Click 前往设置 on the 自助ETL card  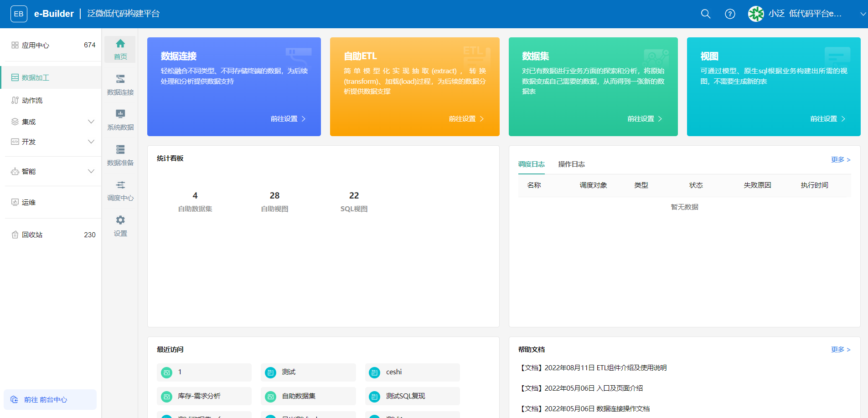click(466, 118)
